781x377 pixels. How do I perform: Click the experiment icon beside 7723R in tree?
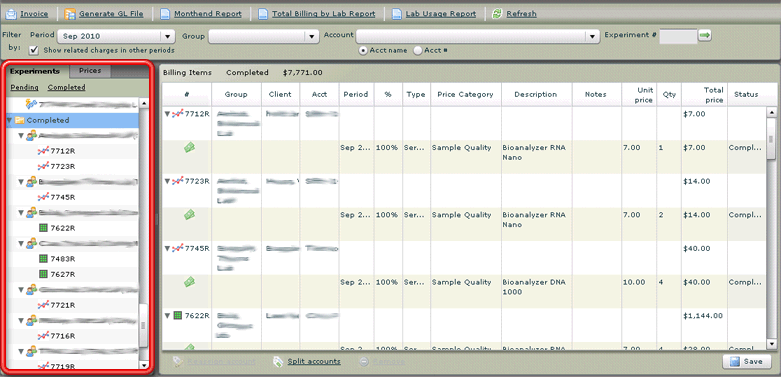43,166
